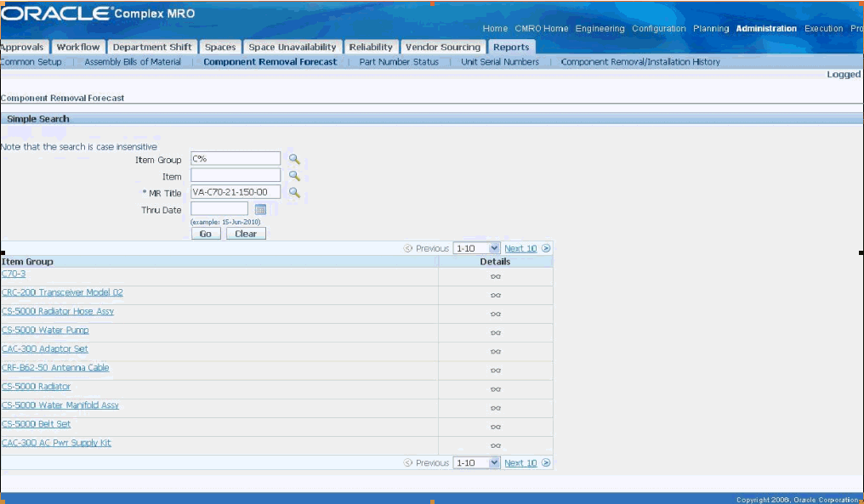Open Administration in top navigation
864x504 pixels.
[x=766, y=29]
